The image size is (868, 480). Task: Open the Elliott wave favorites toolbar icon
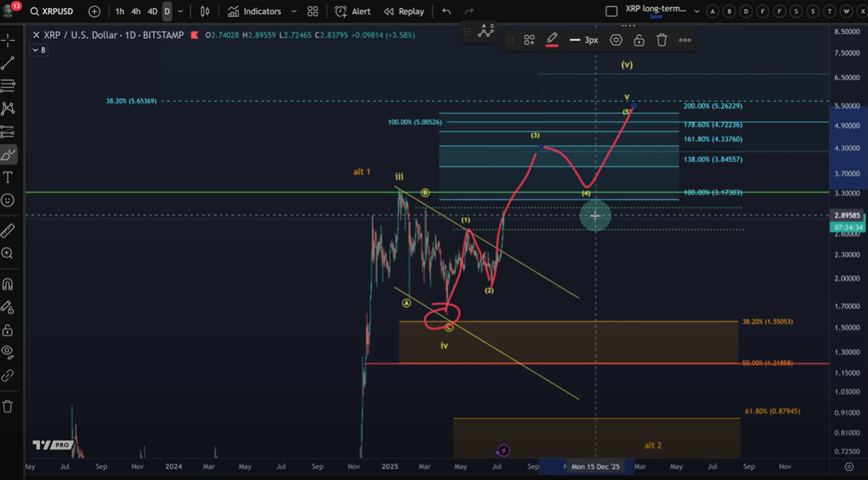(486, 31)
